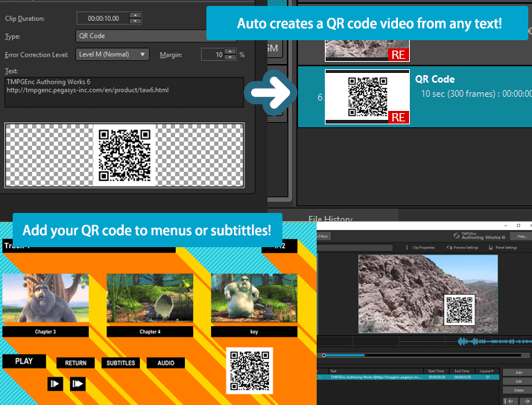Click the Start Time column header
The height and width of the screenshot is (405, 532).
(x=436, y=371)
